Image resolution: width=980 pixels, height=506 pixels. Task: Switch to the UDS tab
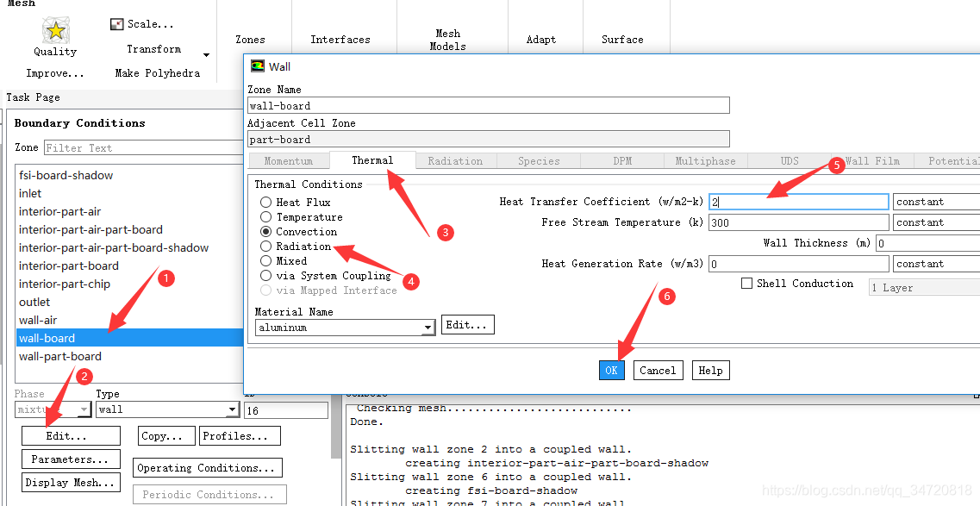point(790,161)
